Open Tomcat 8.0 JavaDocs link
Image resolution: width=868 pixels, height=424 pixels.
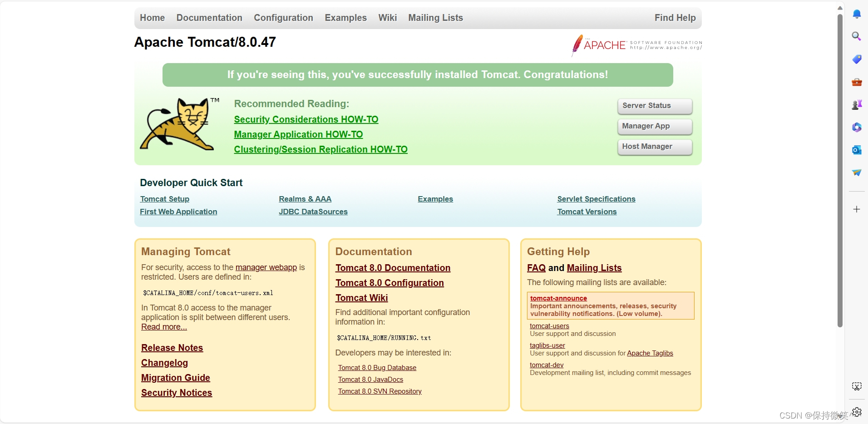(x=370, y=380)
